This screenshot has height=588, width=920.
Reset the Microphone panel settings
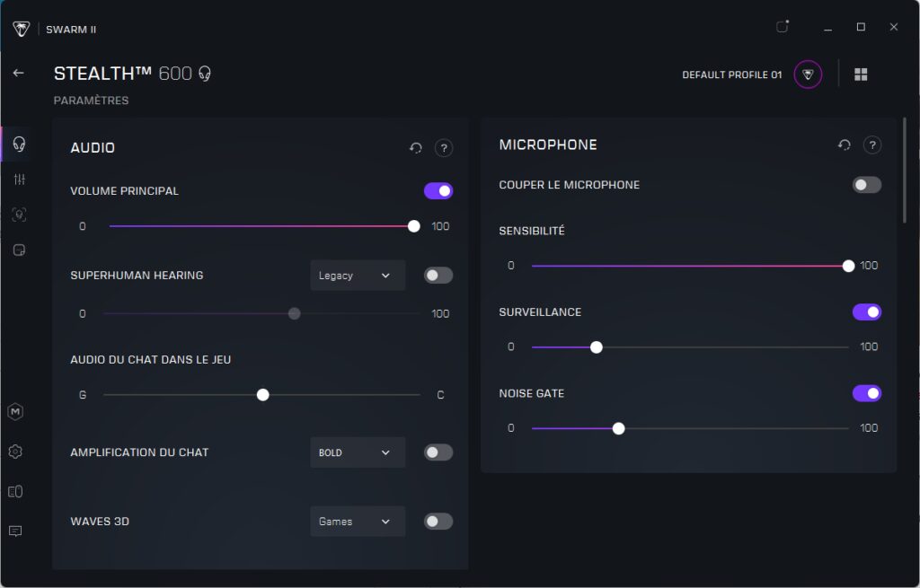pyautogui.click(x=845, y=145)
